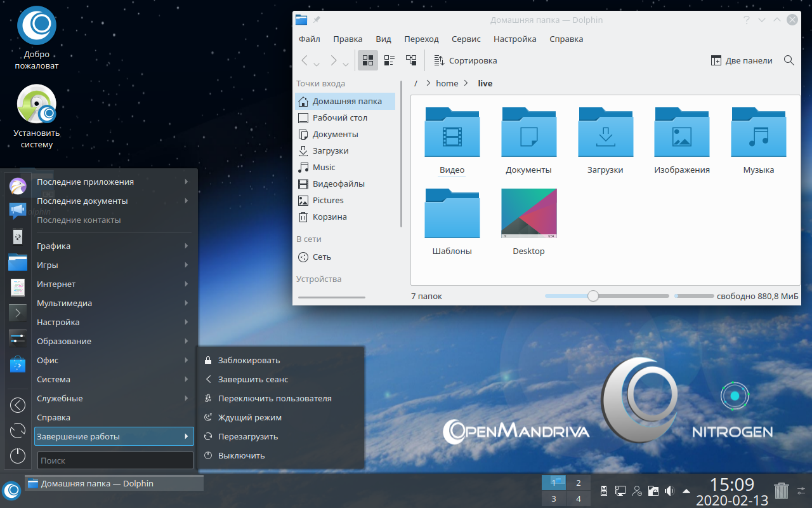The height and width of the screenshot is (508, 812).
Task: Expand the Мультимедиа category
Action: point(114,303)
